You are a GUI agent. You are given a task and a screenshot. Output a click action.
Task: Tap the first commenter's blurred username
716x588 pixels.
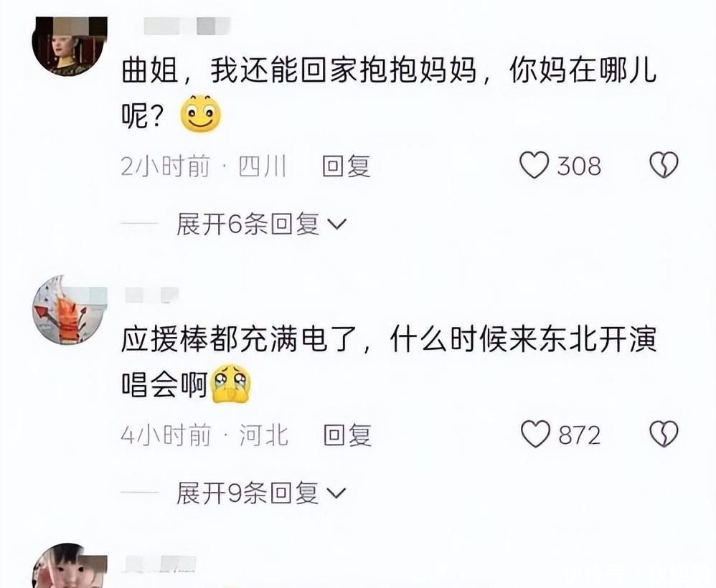coord(187,26)
